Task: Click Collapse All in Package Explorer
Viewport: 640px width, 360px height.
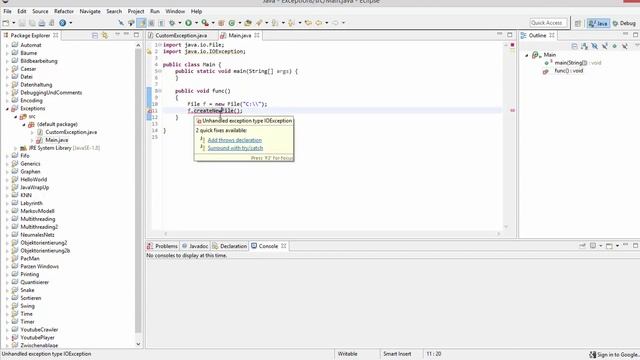Action: point(95,36)
